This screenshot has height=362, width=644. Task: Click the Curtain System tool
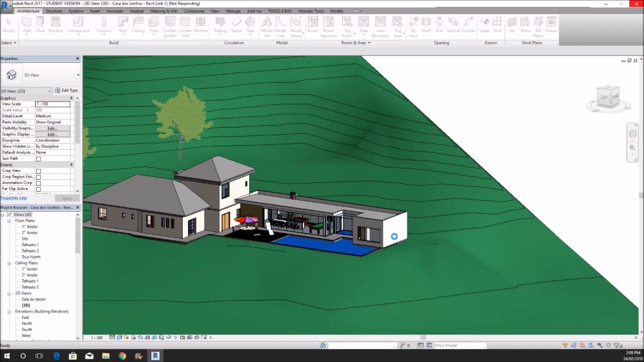[170, 27]
